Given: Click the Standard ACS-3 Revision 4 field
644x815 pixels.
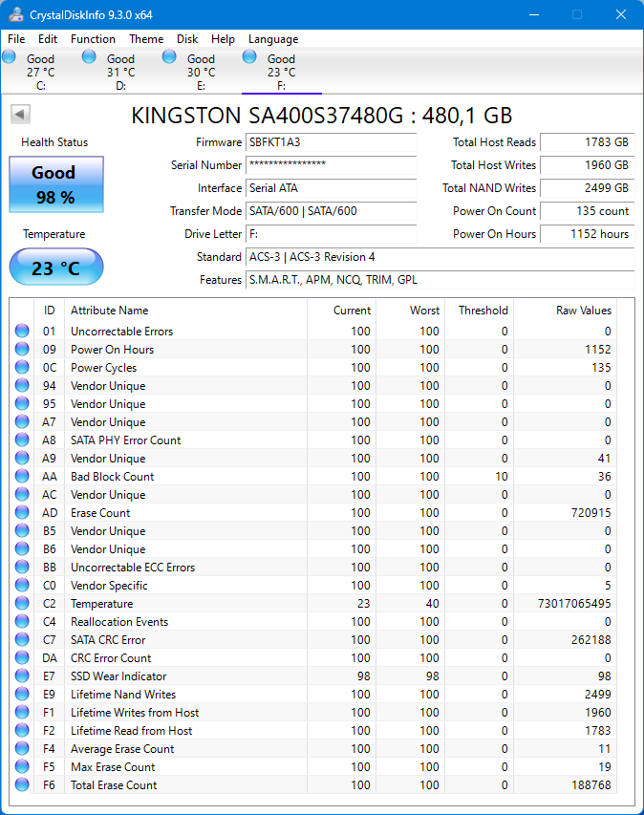Looking at the screenshot, I should (440, 257).
